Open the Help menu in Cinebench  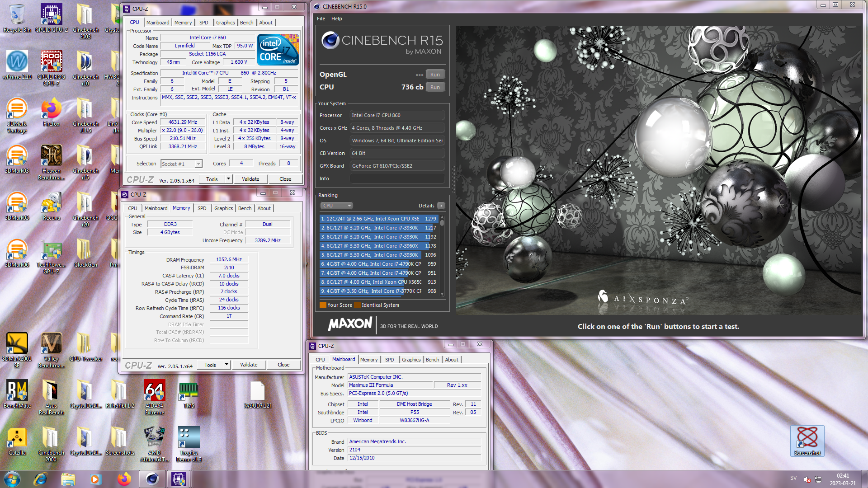[336, 19]
